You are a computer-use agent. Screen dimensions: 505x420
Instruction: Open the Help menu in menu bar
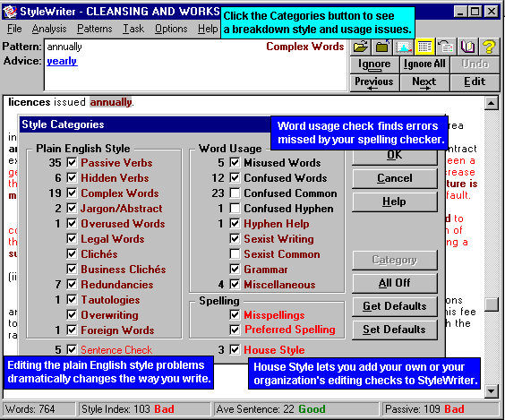click(208, 29)
